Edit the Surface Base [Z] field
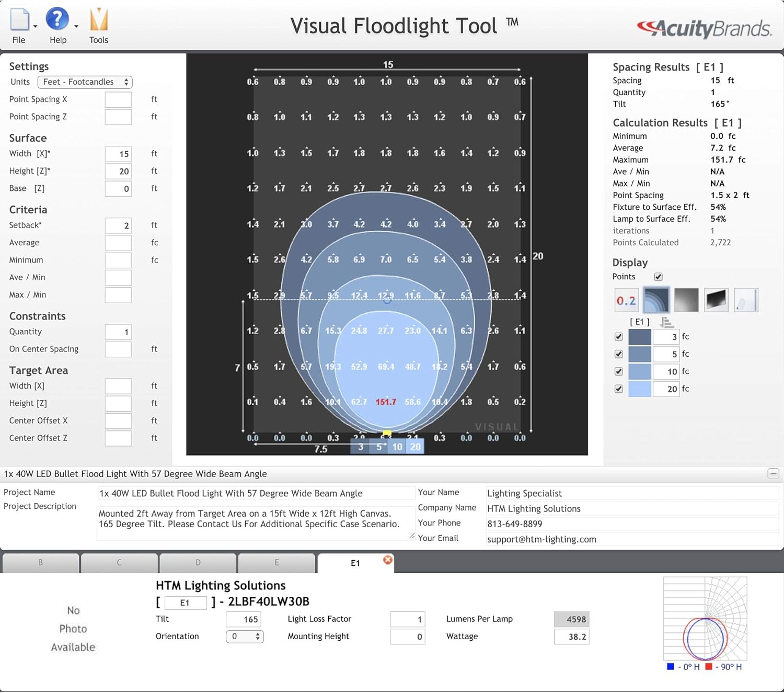 (118, 188)
